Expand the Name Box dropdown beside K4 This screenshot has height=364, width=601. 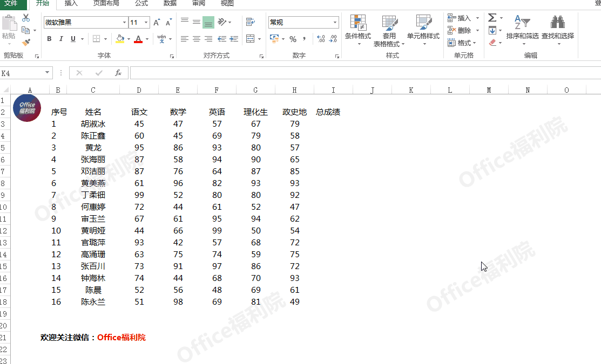point(47,73)
